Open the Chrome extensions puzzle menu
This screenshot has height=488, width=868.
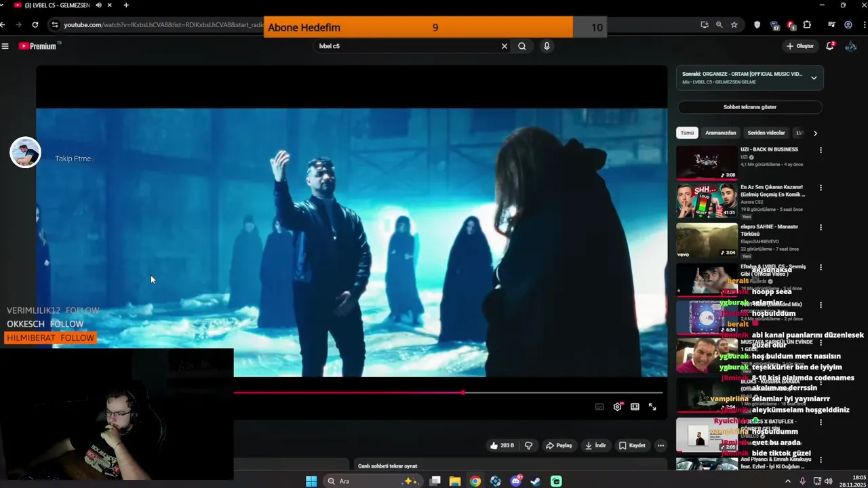807,25
